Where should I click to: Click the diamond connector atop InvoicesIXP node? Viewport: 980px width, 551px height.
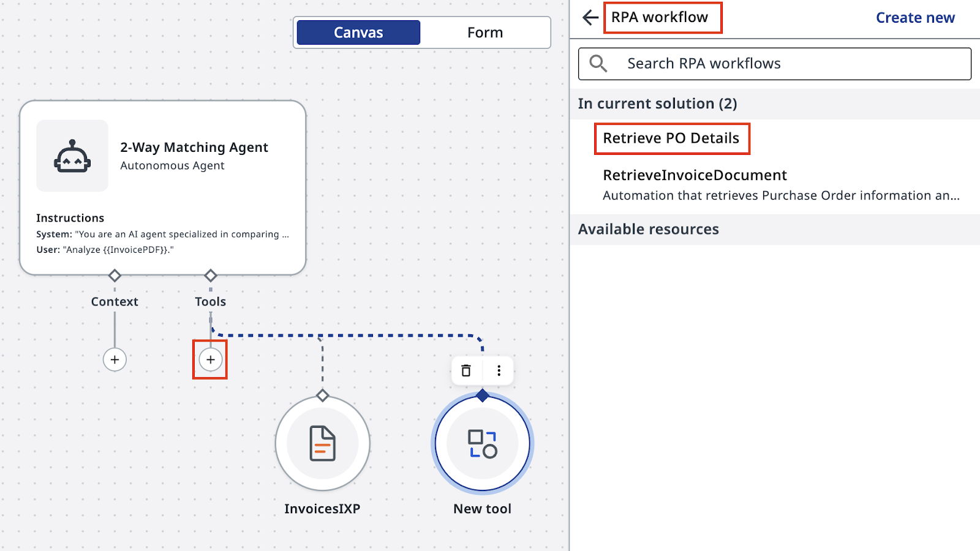tap(323, 395)
